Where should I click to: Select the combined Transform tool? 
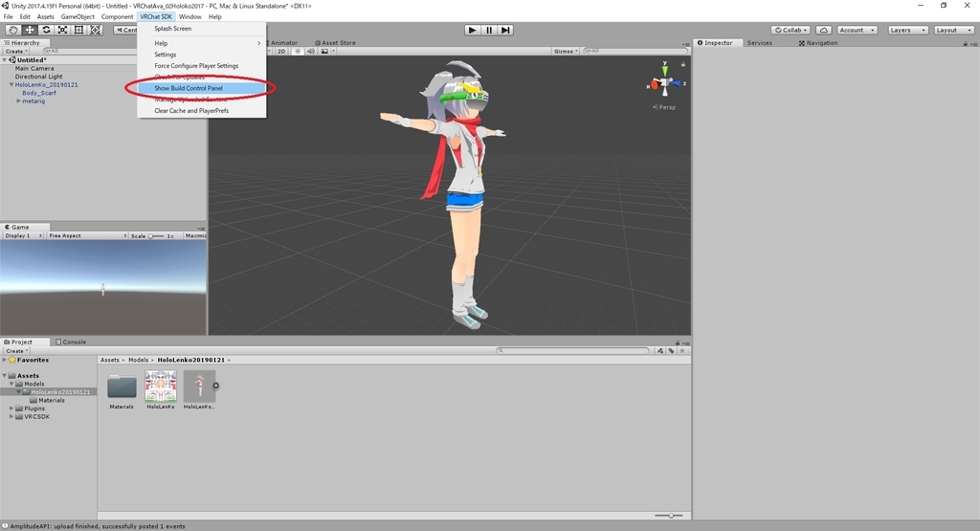tap(95, 30)
